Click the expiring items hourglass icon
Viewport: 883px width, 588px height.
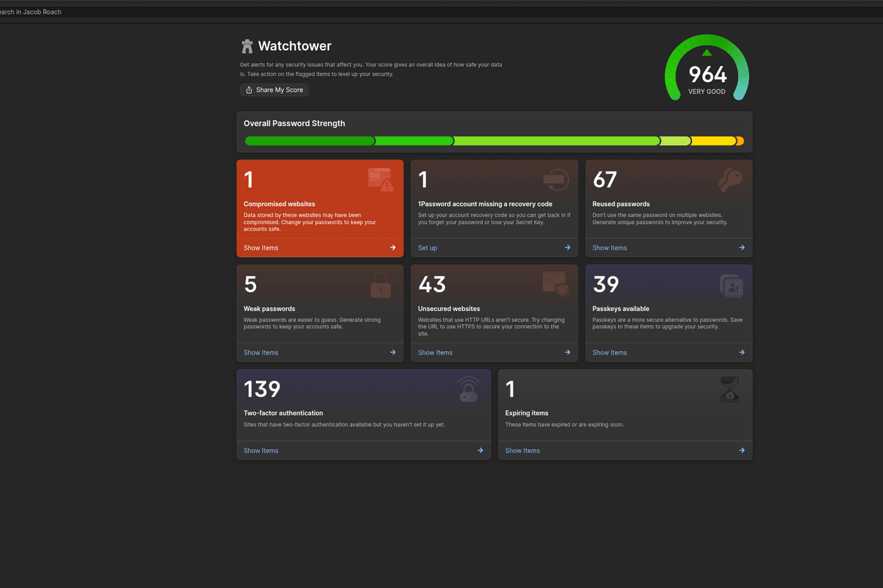tap(730, 389)
